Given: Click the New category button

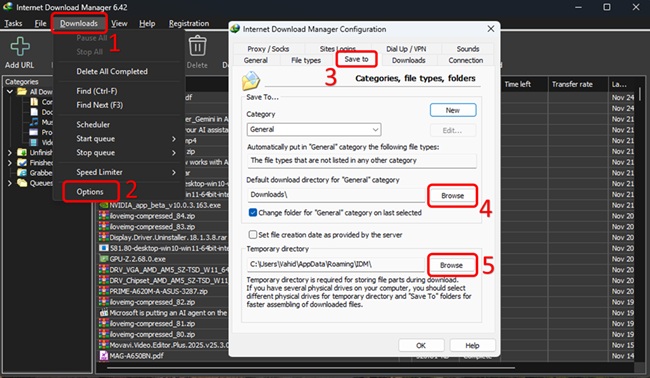Looking at the screenshot, I should tap(453, 110).
